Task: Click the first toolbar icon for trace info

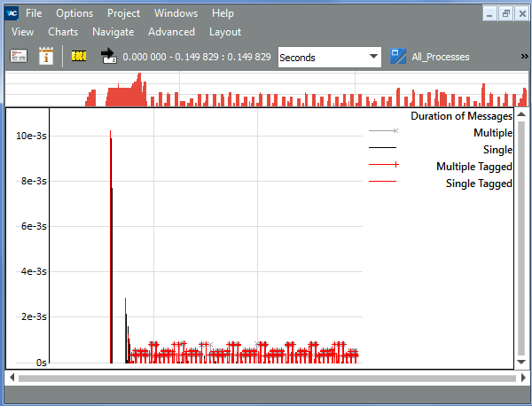Action: click(19, 56)
